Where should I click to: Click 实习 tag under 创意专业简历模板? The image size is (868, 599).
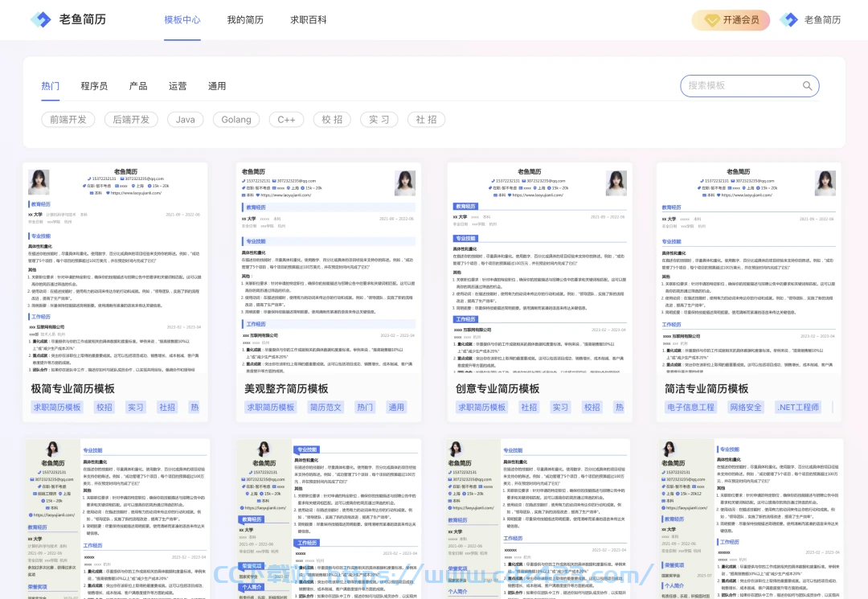pyautogui.click(x=560, y=408)
